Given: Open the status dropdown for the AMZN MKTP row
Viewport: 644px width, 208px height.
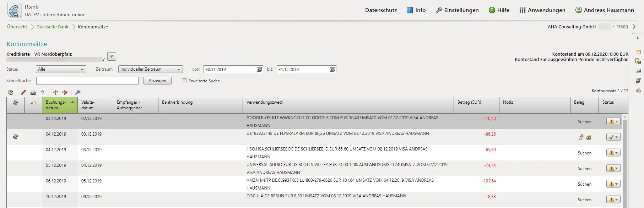Looking at the screenshot, I should click(x=613, y=184).
